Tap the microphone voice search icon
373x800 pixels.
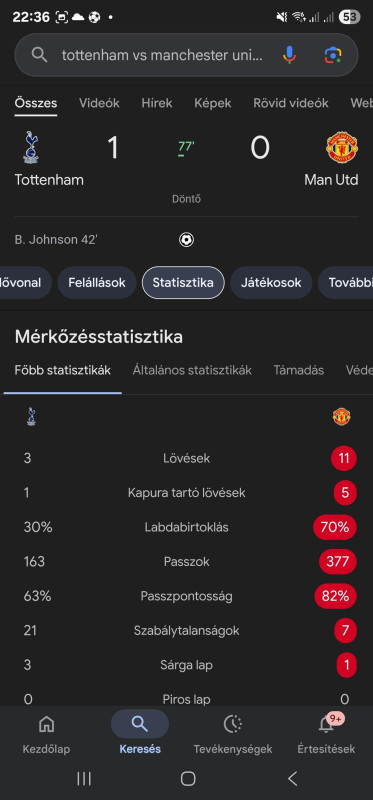click(x=289, y=55)
